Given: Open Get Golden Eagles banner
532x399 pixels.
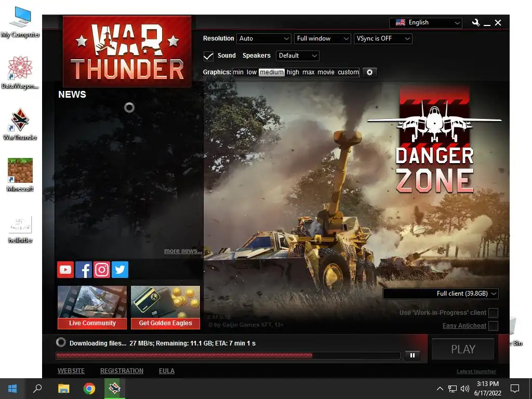Looking at the screenshot, I should coord(166,308).
